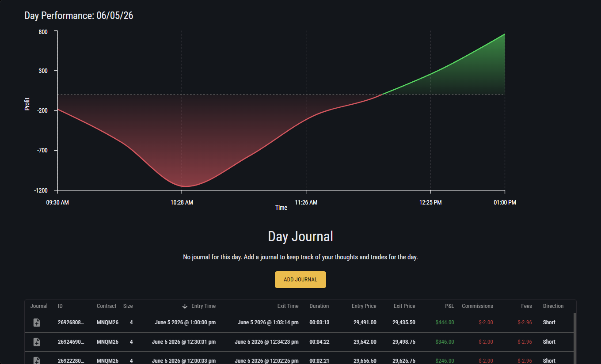This screenshot has width=601, height=364.
Task: Click the Exit Price column header
Action: (x=404, y=306)
